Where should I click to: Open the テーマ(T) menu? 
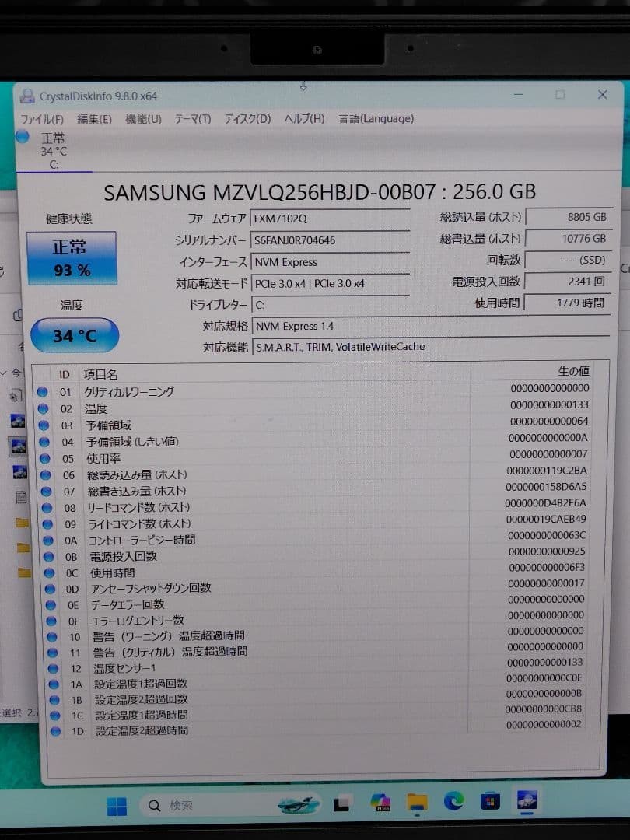pyautogui.click(x=192, y=119)
